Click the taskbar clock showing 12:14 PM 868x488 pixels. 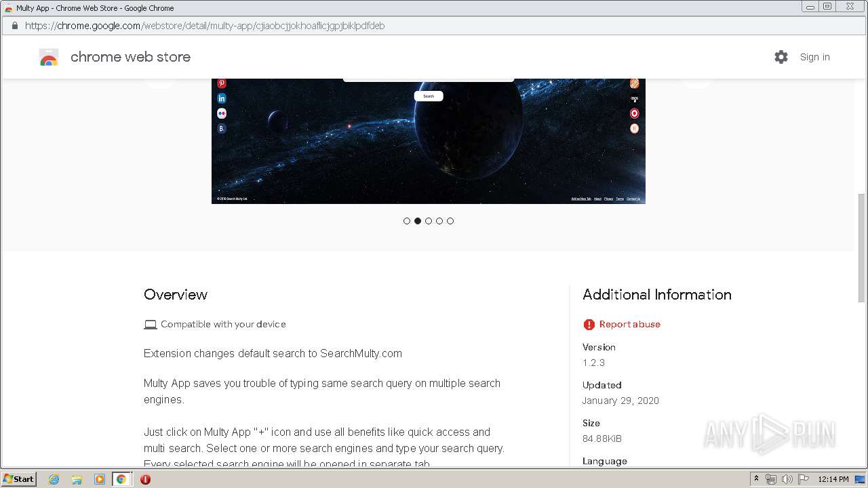tap(833, 479)
